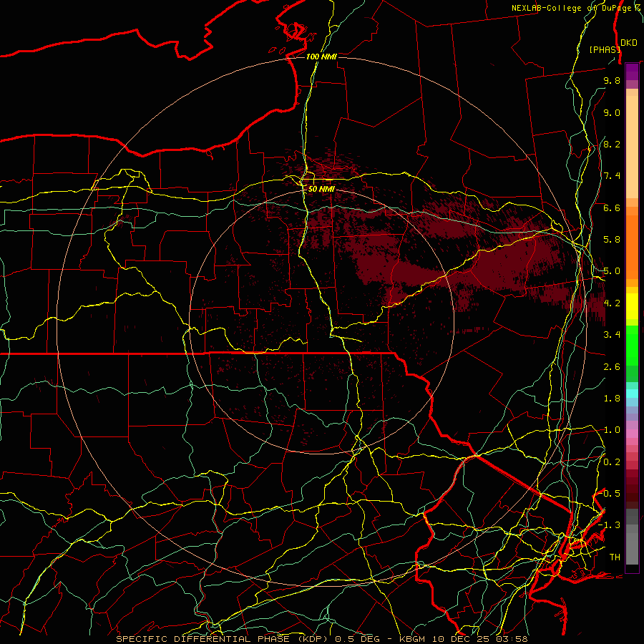Click the Specific Differential Phase caption text
Viewport: 644px width, 644px height.
pyautogui.click(x=321, y=639)
